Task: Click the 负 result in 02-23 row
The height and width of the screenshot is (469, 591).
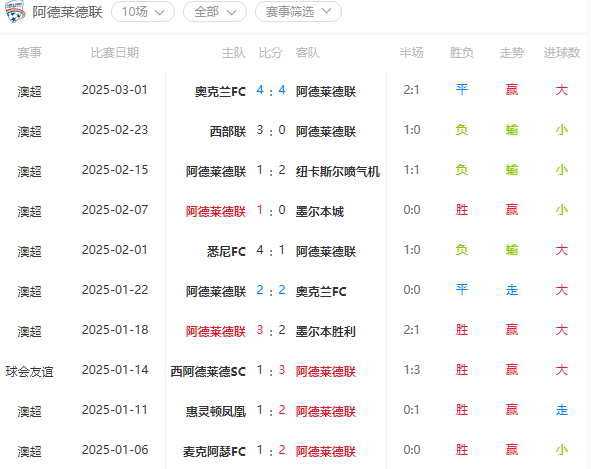Action: pyautogui.click(x=461, y=130)
